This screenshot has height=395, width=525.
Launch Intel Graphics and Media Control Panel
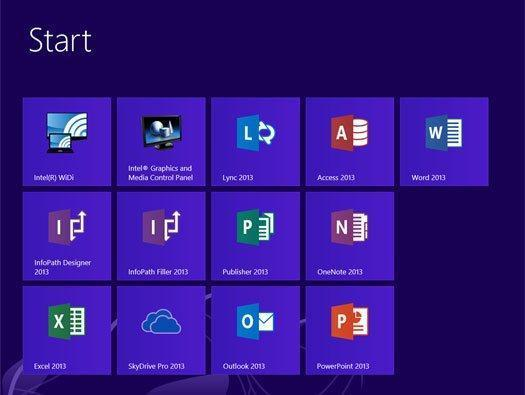(x=161, y=133)
